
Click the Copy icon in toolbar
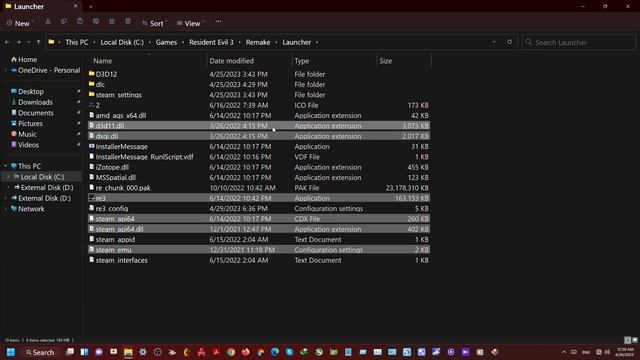click(x=64, y=22)
